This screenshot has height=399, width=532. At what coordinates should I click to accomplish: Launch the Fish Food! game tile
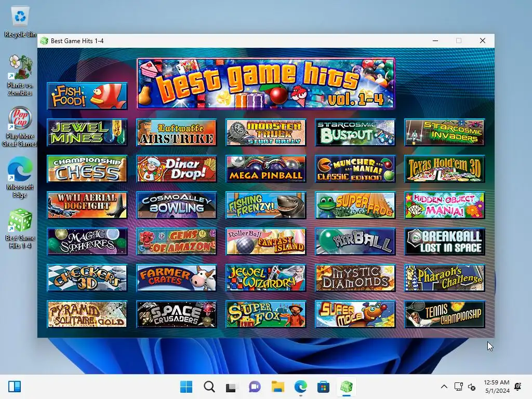tap(87, 96)
